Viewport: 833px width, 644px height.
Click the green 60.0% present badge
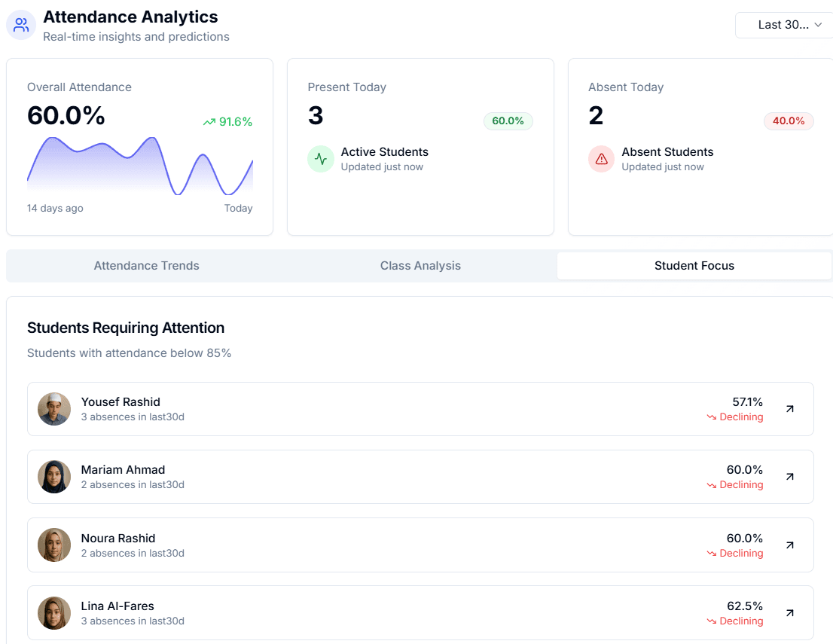point(508,121)
